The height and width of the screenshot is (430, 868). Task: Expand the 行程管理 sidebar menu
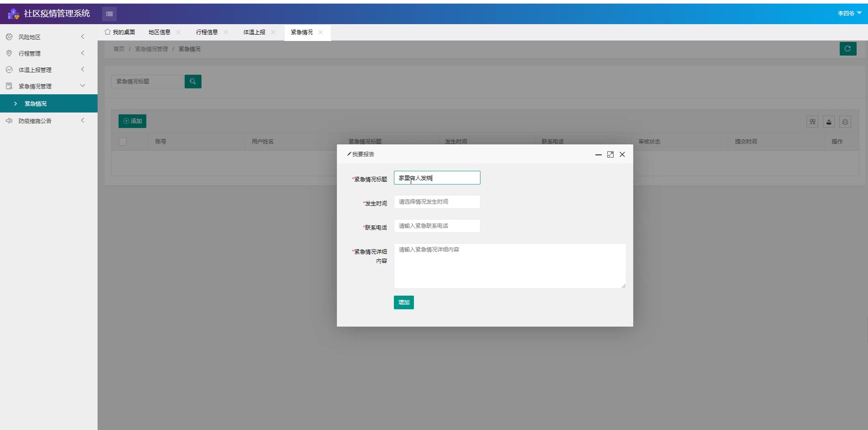pos(46,53)
